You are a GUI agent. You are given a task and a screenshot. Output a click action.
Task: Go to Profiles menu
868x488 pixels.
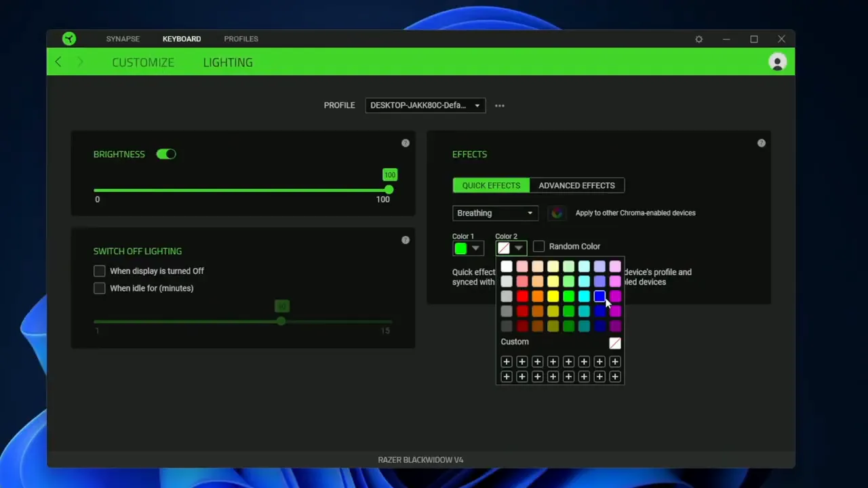[x=241, y=39]
